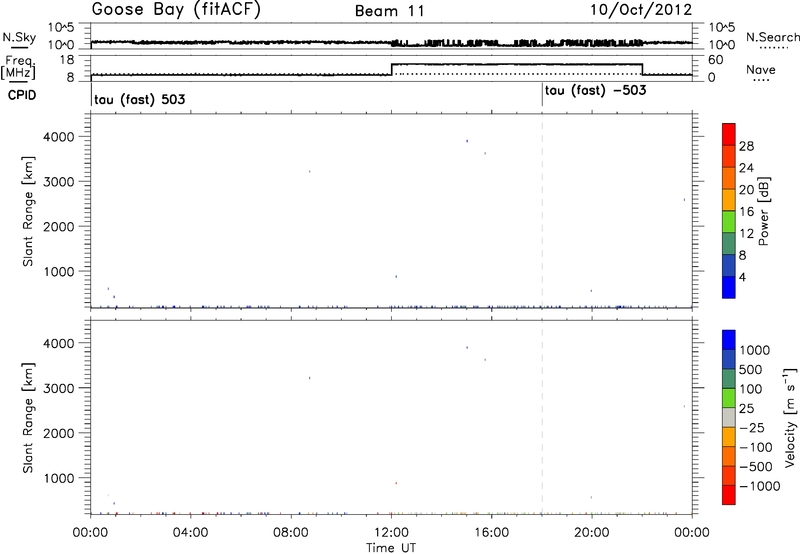Screen dimensions: 800x554
Task: Click the '04:00' time axis tick label
Action: point(191,533)
